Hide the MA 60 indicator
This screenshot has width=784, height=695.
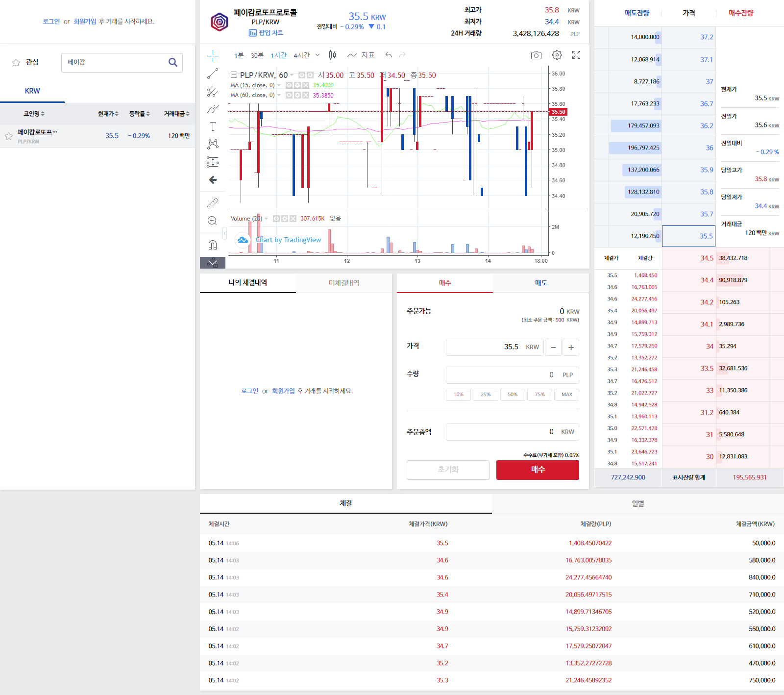[x=289, y=95]
